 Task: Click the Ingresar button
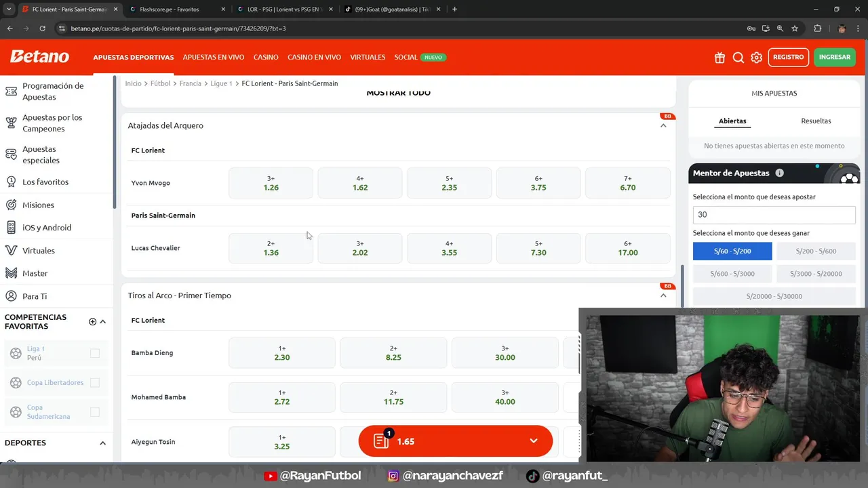click(834, 58)
